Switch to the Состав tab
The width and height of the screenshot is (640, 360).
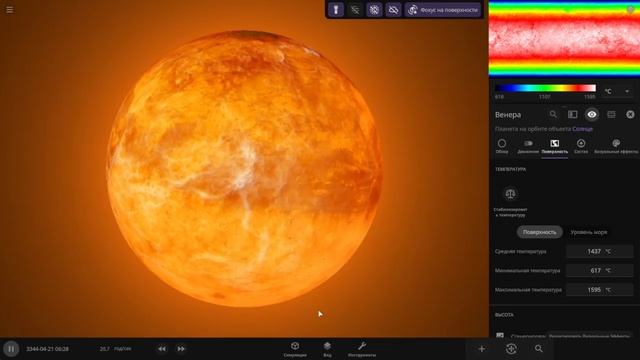pos(581,146)
